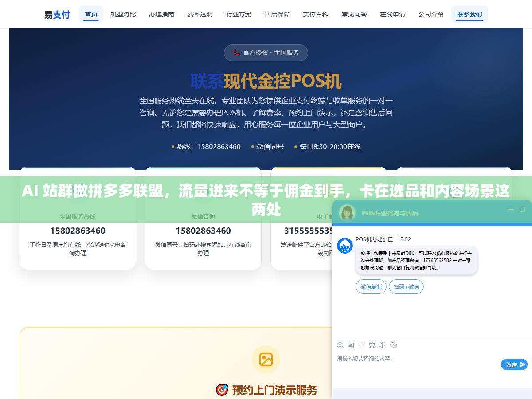
Task: Open the 费率透明 nav item
Action: (x=200, y=14)
